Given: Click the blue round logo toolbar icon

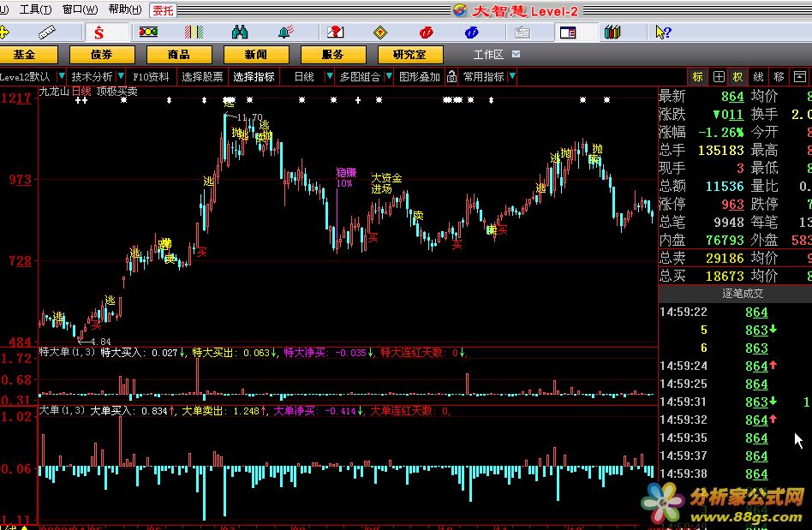Looking at the screenshot, I should pos(471,33).
